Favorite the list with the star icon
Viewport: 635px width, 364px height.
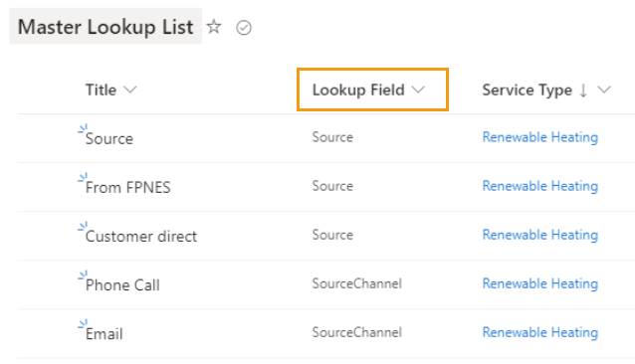214,27
